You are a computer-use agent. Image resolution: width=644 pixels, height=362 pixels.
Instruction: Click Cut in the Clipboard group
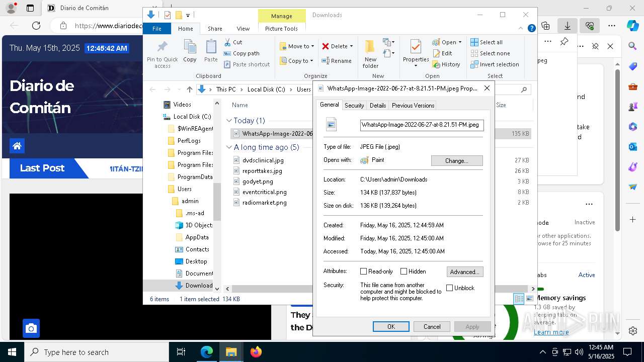(x=233, y=42)
